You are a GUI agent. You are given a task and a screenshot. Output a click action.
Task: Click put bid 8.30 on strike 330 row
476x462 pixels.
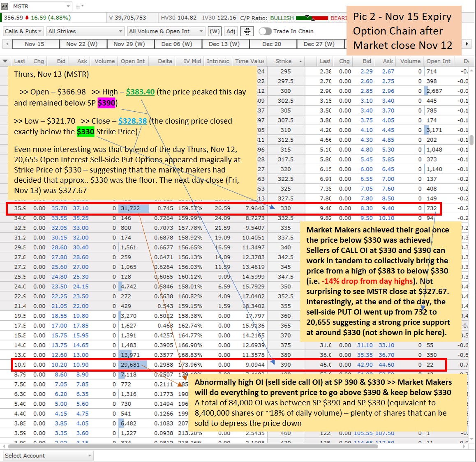366,208
